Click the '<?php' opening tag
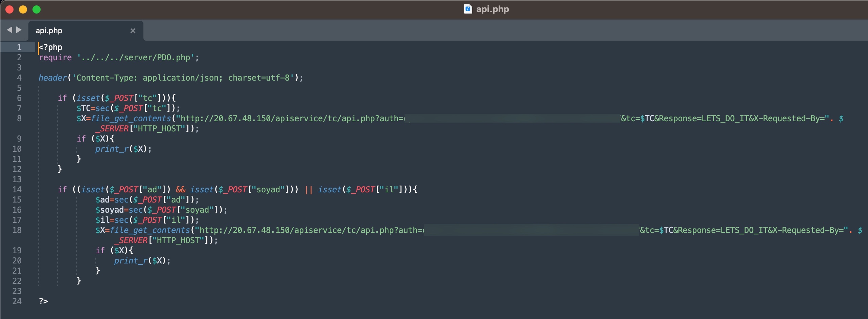Viewport: 868px width, 319px height. coord(50,47)
